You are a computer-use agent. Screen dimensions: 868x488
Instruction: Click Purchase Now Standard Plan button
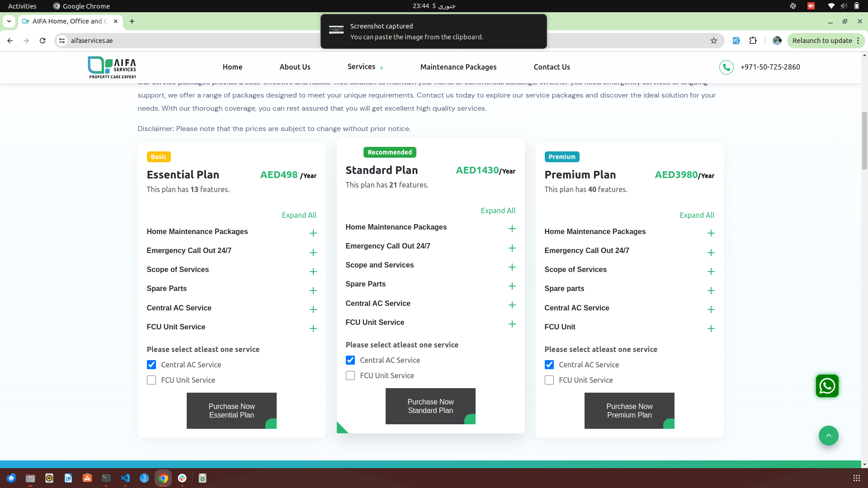(x=430, y=406)
